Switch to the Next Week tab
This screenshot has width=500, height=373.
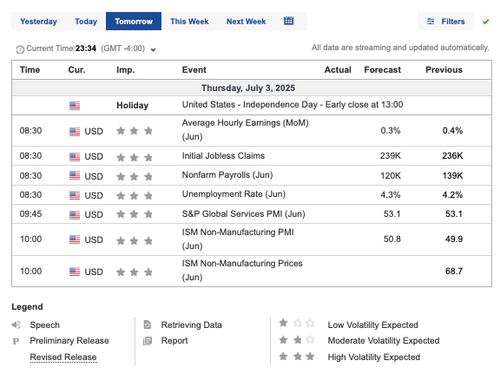tap(246, 21)
